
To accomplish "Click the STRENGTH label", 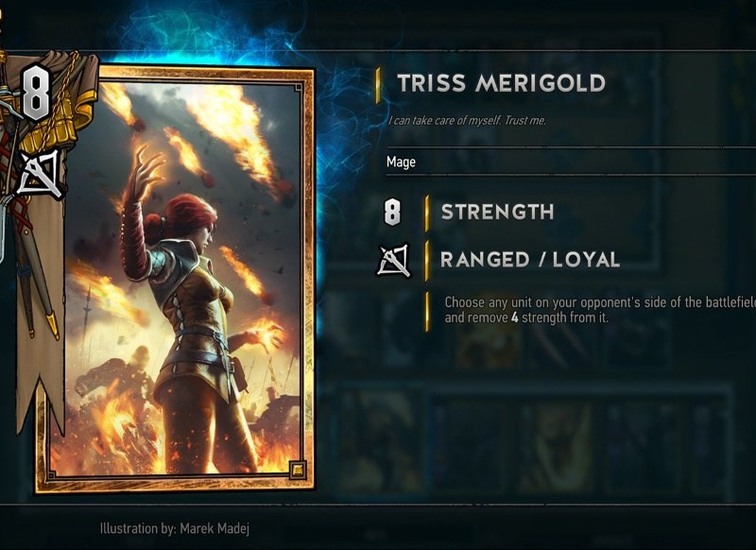I will click(497, 212).
